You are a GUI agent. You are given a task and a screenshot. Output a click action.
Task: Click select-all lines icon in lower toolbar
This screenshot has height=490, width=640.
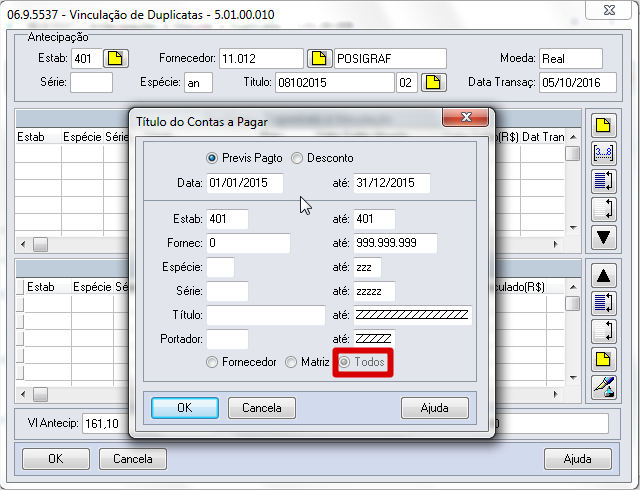603,303
